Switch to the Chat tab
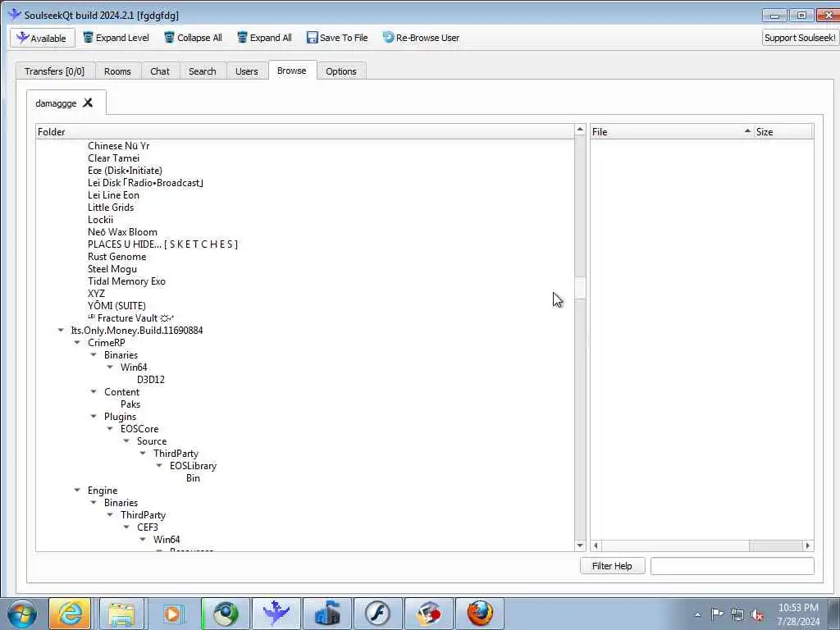Image resolution: width=840 pixels, height=630 pixels. point(160,71)
